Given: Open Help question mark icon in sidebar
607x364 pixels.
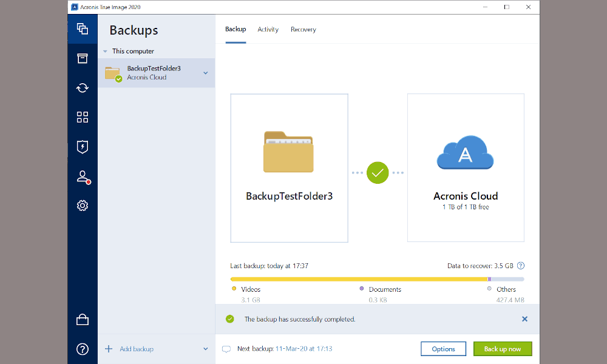Looking at the screenshot, I should [x=83, y=349].
